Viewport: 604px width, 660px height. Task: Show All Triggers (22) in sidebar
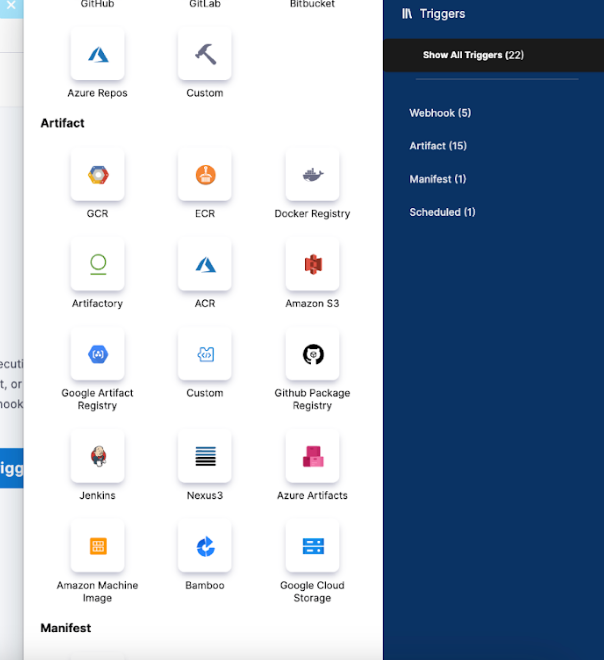coord(473,55)
